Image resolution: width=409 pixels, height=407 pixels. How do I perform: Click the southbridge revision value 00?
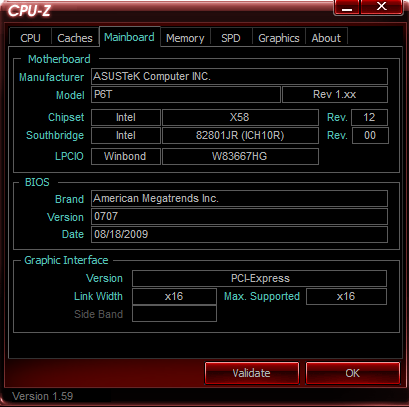pyautogui.click(x=370, y=135)
